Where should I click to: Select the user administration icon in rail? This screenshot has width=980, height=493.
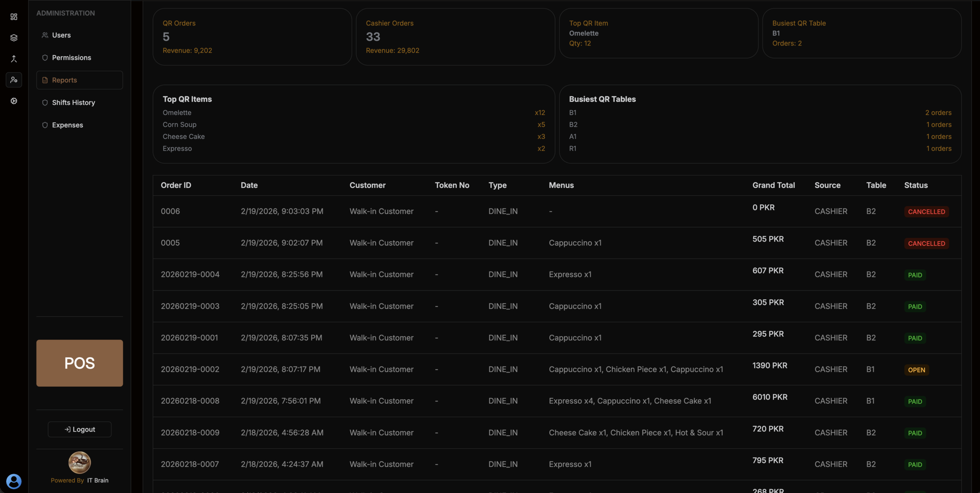coord(14,80)
